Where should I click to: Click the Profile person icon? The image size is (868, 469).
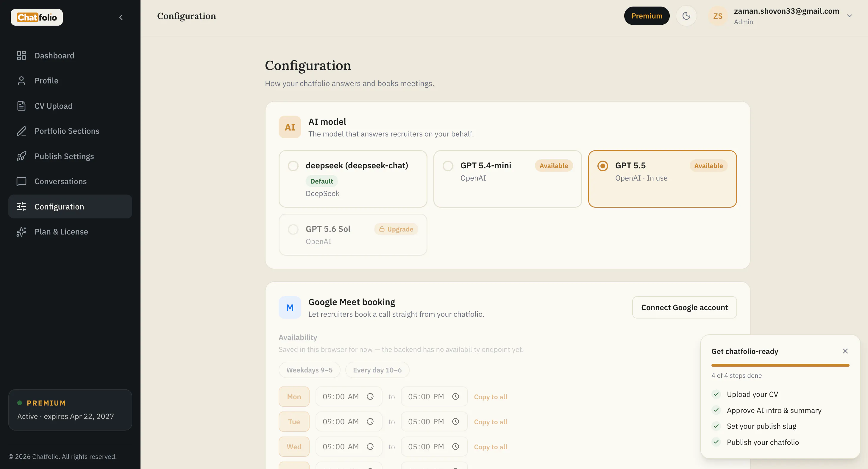[21, 81]
